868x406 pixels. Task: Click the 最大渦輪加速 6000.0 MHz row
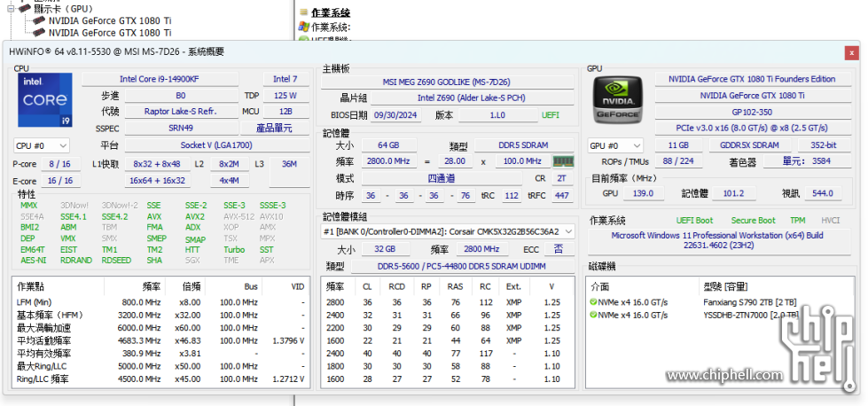click(160, 327)
